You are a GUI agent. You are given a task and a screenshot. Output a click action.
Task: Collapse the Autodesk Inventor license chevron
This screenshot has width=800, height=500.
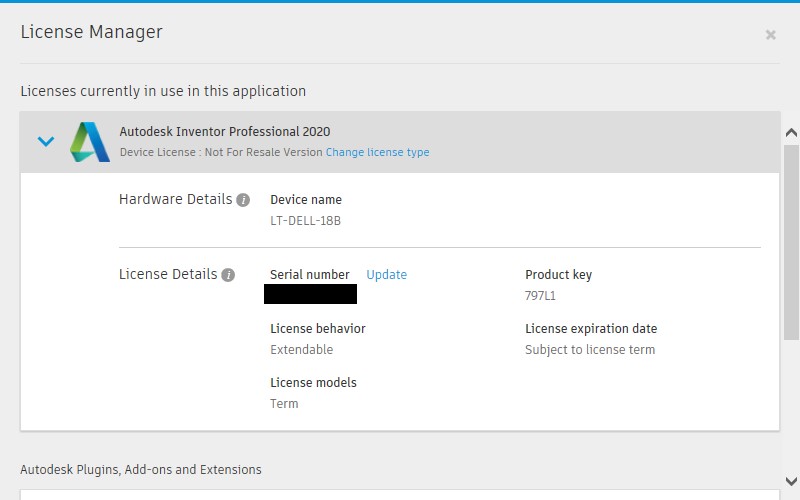click(46, 141)
